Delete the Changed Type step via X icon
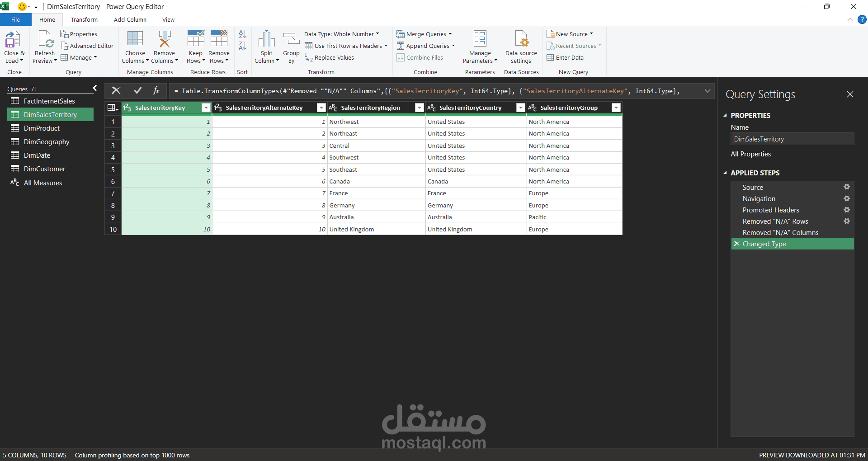 tap(736, 244)
